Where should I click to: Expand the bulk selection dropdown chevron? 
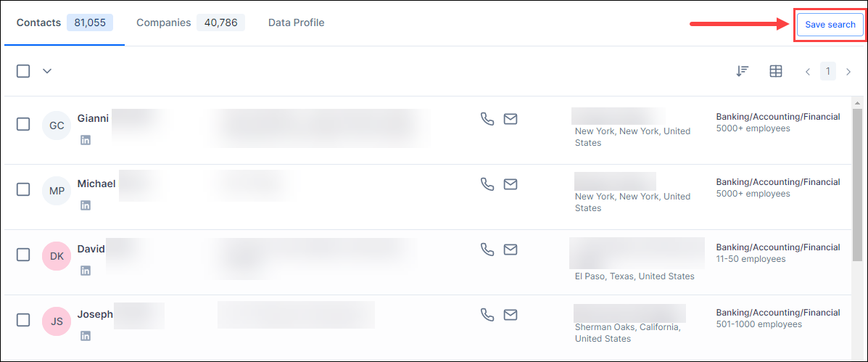click(x=48, y=71)
